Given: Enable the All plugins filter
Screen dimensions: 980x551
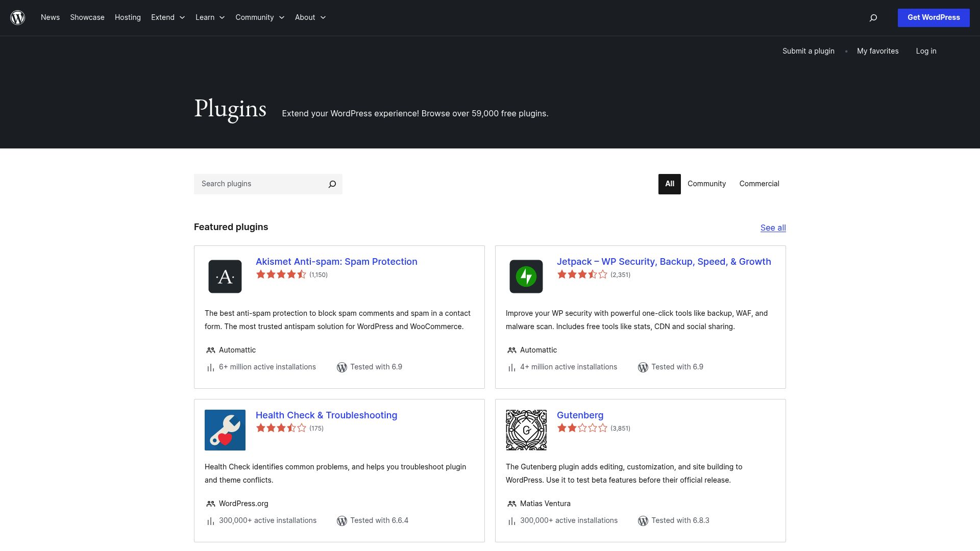Looking at the screenshot, I should coord(669,184).
